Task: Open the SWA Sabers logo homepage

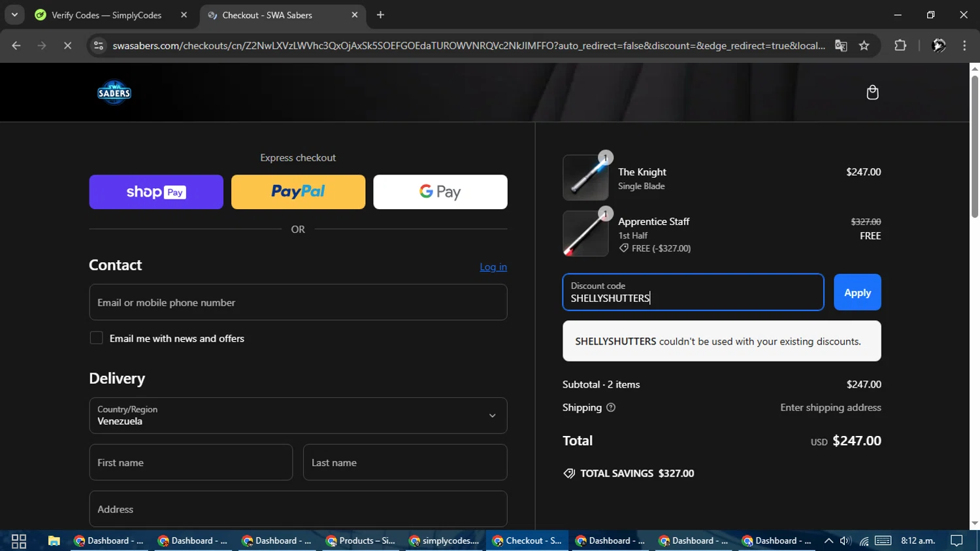Action: point(114,93)
